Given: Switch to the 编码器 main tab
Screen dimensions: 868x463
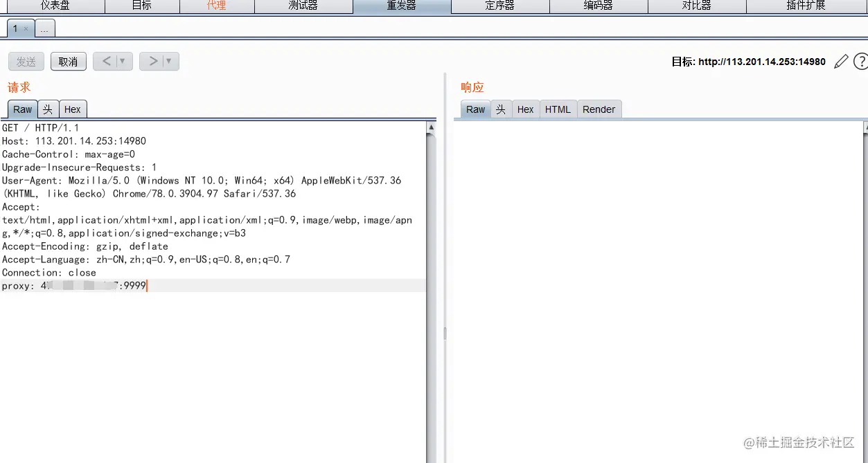Looking at the screenshot, I should point(599,6).
